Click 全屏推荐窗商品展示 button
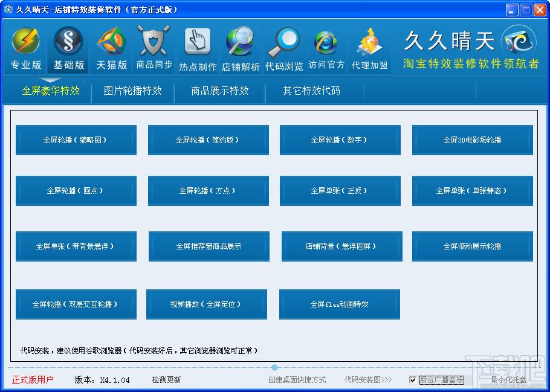Viewport: 550px width, 392px height. 209,246
